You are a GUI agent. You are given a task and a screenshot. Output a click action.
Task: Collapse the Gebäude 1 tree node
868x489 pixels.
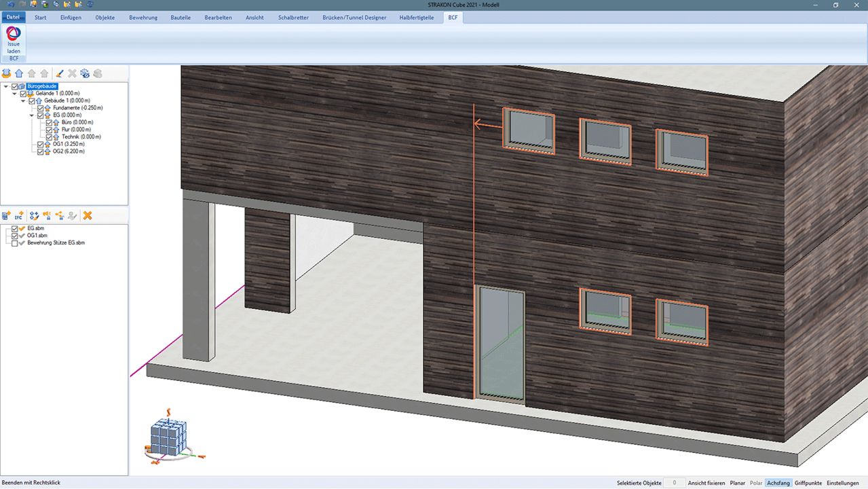pos(22,101)
